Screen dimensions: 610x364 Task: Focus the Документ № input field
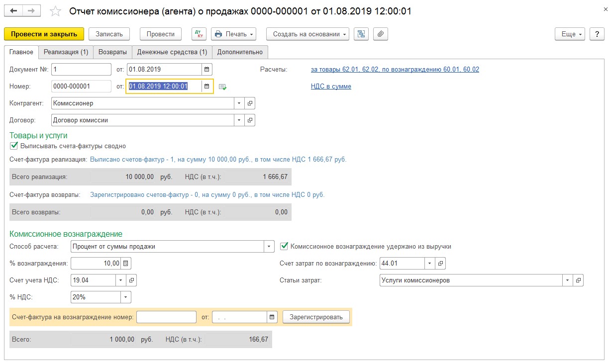[x=81, y=69]
